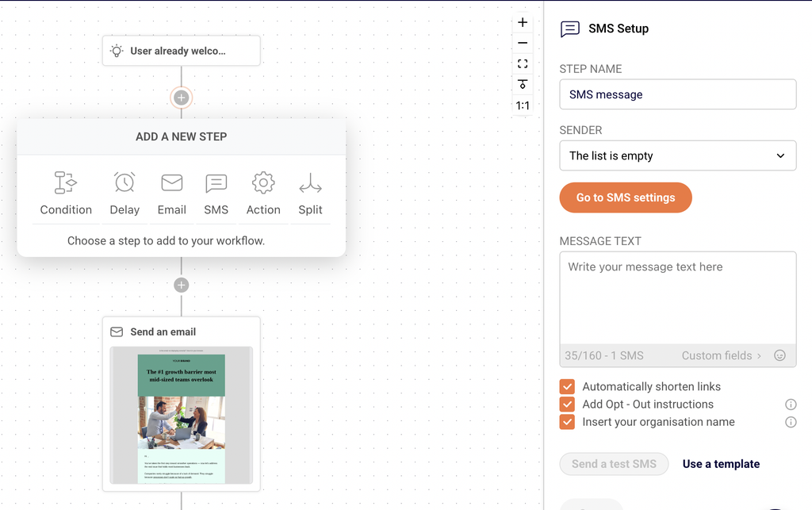The width and height of the screenshot is (812, 510).
Task: Zoom in on the workflow canvas
Action: click(523, 22)
